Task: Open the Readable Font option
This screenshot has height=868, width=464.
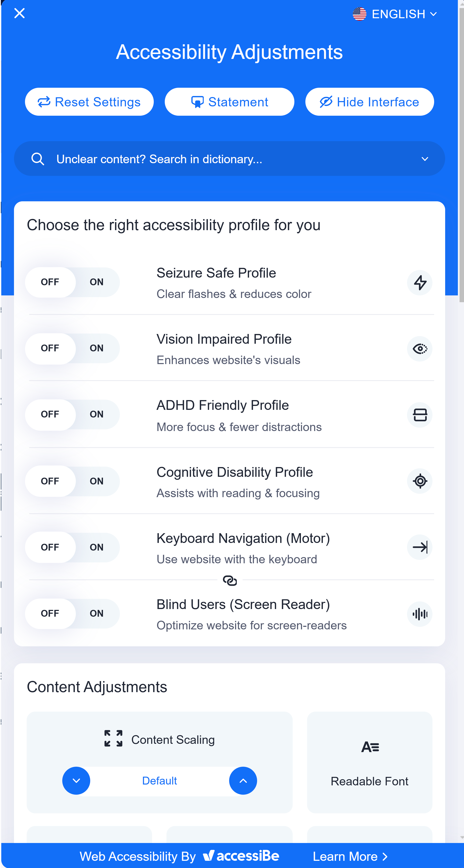Action: coord(369,762)
